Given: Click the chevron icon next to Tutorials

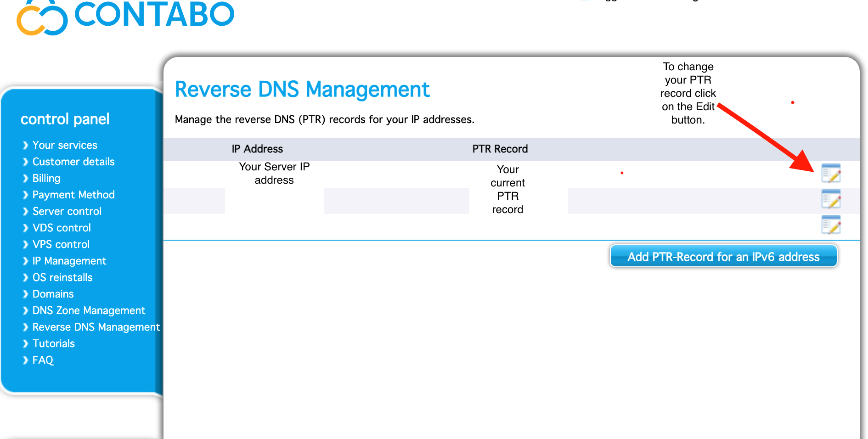Looking at the screenshot, I should tap(25, 343).
